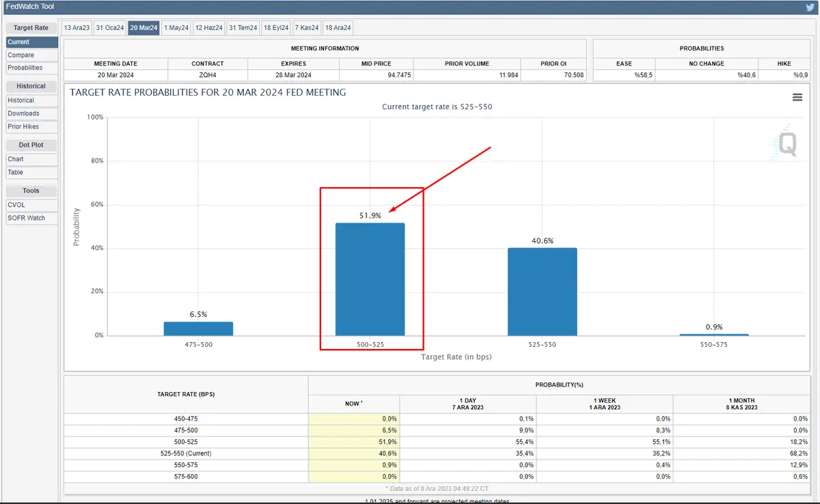Click the Twitter bird icon
This screenshot has height=504, width=820.
810,7
